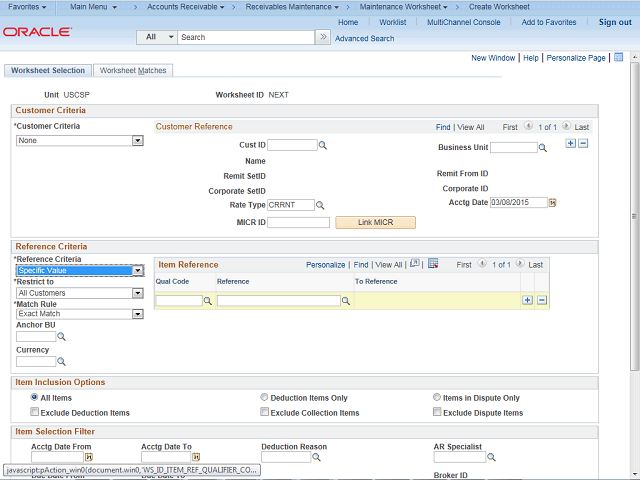Check the Exclude Deduction Items box
Screen dimensions: 640x480
tap(35, 412)
